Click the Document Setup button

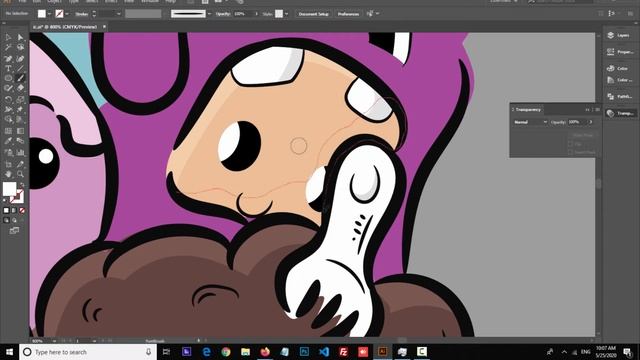(313, 14)
